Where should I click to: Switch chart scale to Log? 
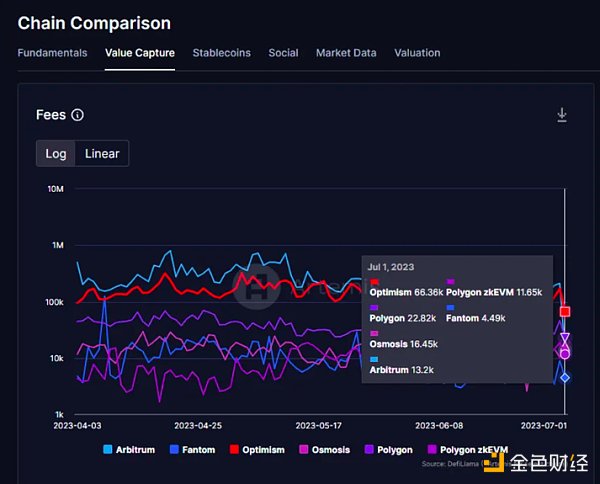point(56,153)
